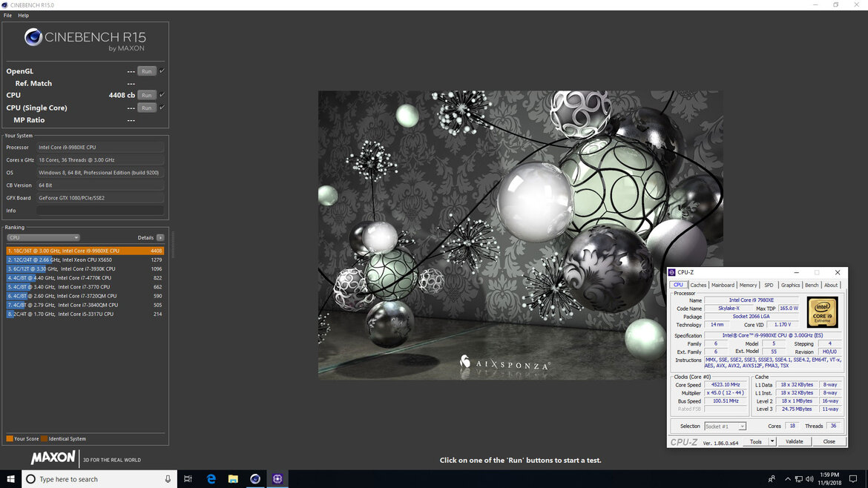Click the Cinebench icon in the taskbar
868x488 pixels.
tap(255, 479)
